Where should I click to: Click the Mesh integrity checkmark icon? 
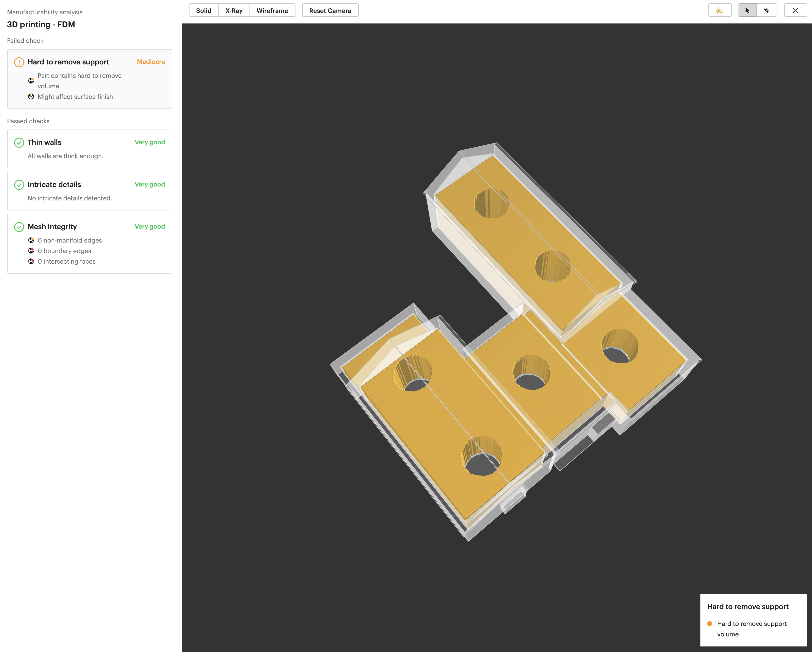[19, 227]
